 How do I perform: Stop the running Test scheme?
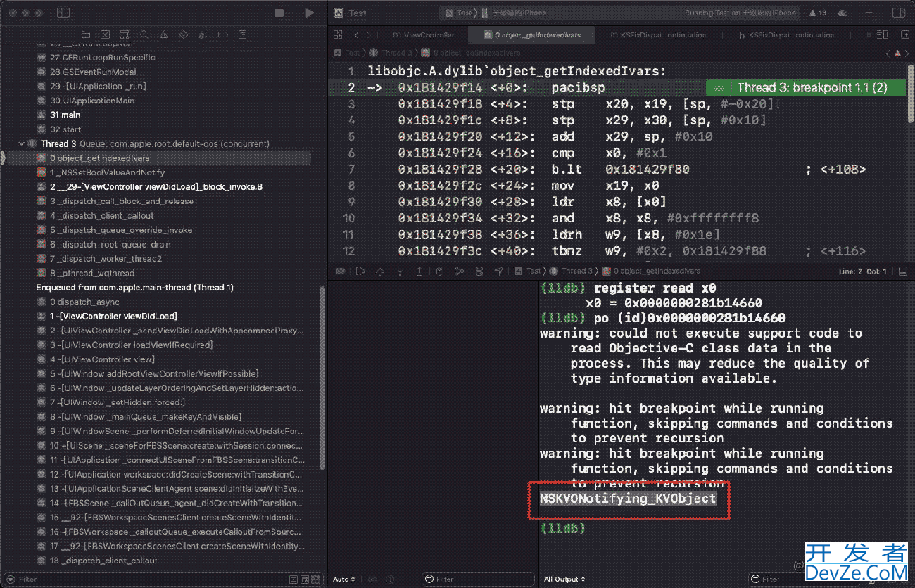point(279,13)
